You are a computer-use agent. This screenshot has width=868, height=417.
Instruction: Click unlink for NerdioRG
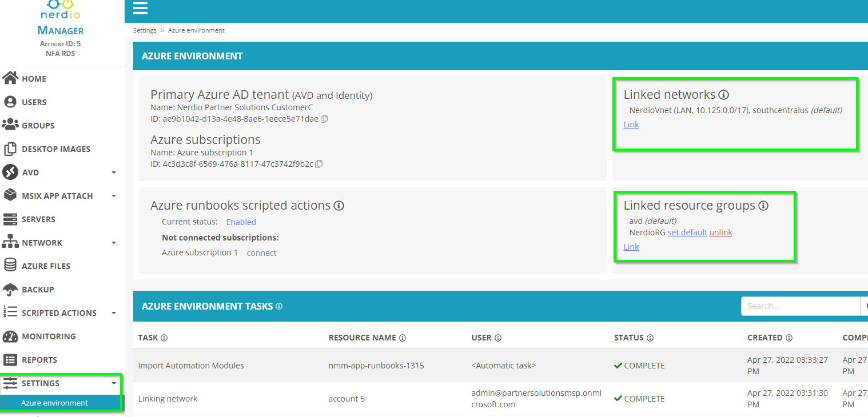point(721,232)
